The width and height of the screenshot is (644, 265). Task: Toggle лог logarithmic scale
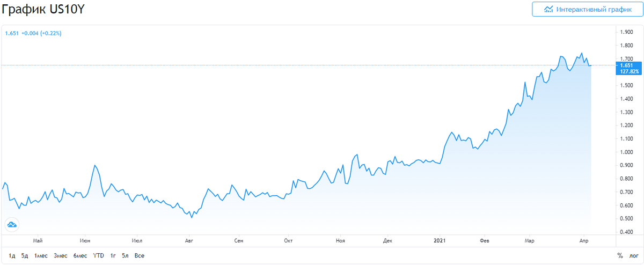coord(634,256)
